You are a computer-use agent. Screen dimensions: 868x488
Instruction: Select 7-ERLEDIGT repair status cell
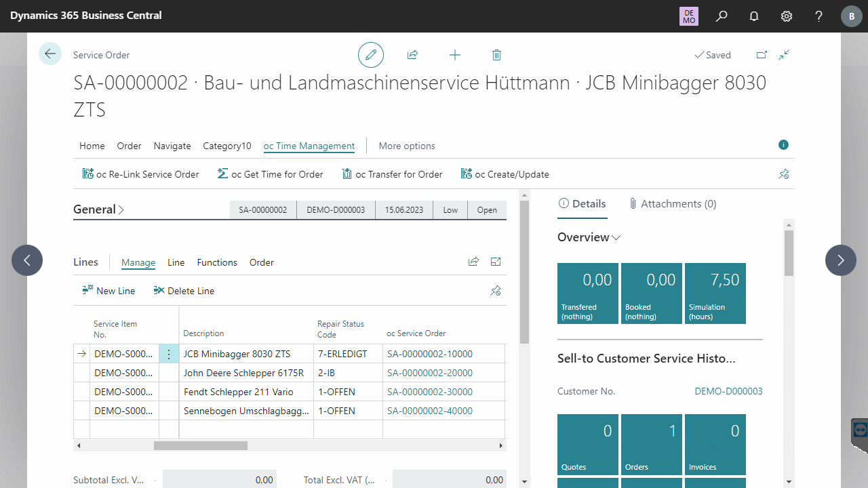coord(348,354)
